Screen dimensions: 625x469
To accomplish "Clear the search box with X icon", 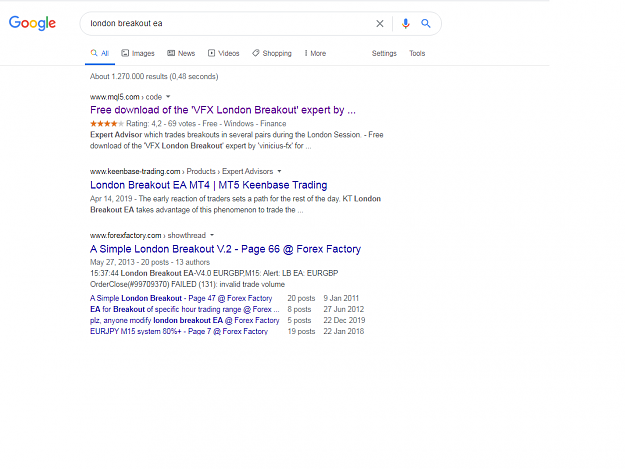I will click(379, 24).
